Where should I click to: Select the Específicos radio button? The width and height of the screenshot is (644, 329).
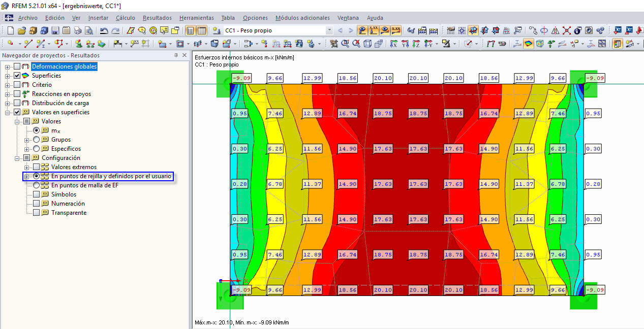36,149
